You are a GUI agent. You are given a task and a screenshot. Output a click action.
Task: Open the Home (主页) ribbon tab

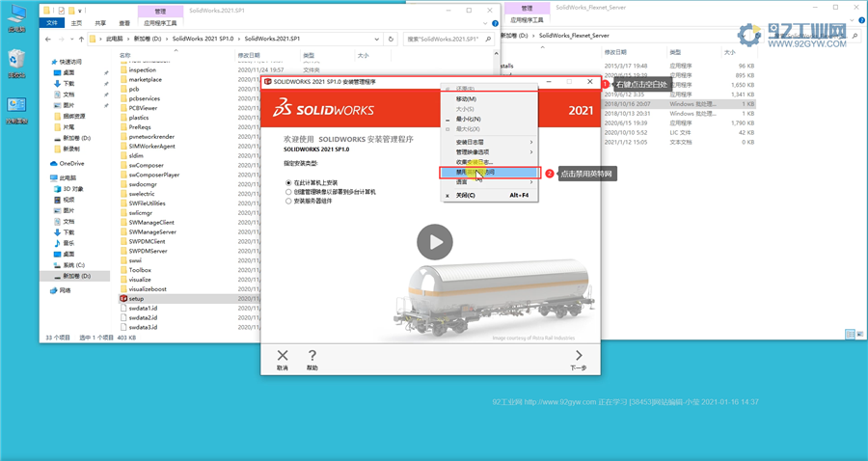pos(76,23)
